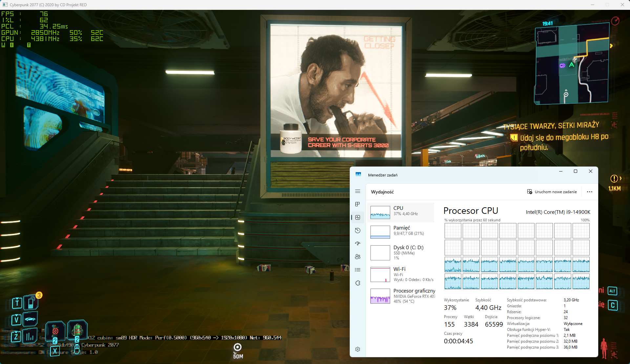Open the Startup apps gauge icon
This screenshot has width=630, height=364.
coord(358,244)
